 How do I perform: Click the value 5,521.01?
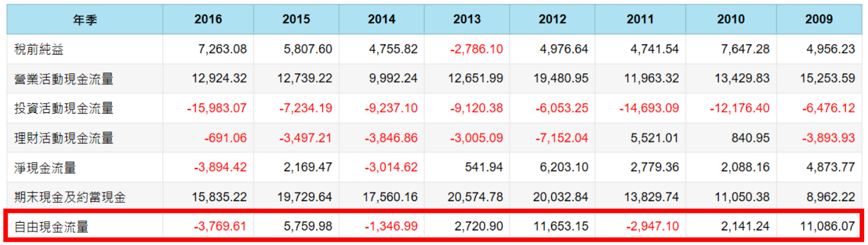[x=654, y=138]
